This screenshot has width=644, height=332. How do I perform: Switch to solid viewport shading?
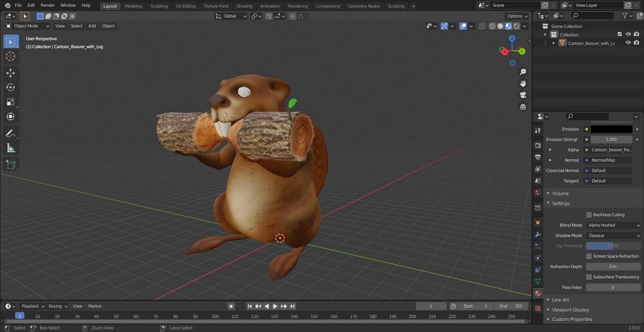coord(500,26)
